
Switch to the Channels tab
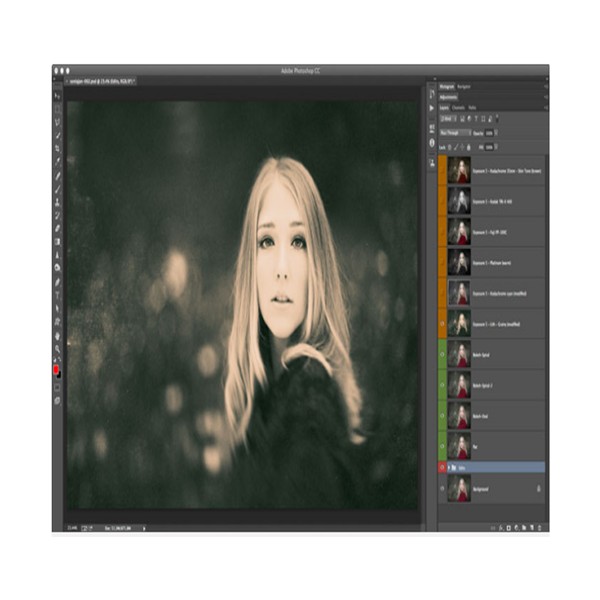click(x=459, y=106)
